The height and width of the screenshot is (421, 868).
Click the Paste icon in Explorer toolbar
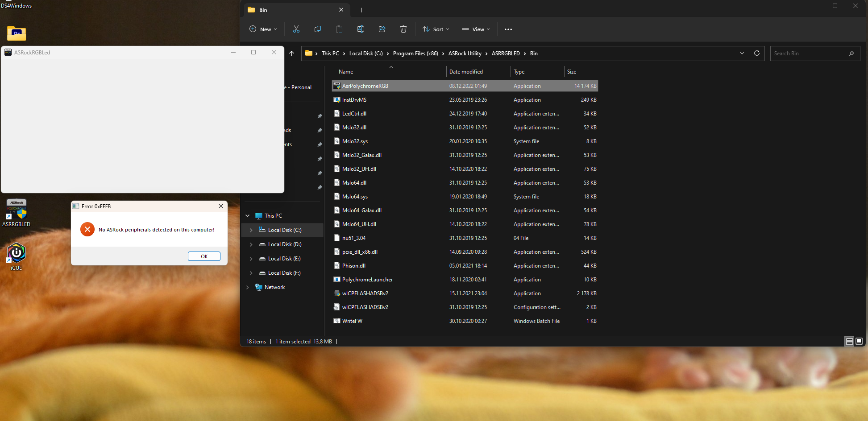coord(339,29)
